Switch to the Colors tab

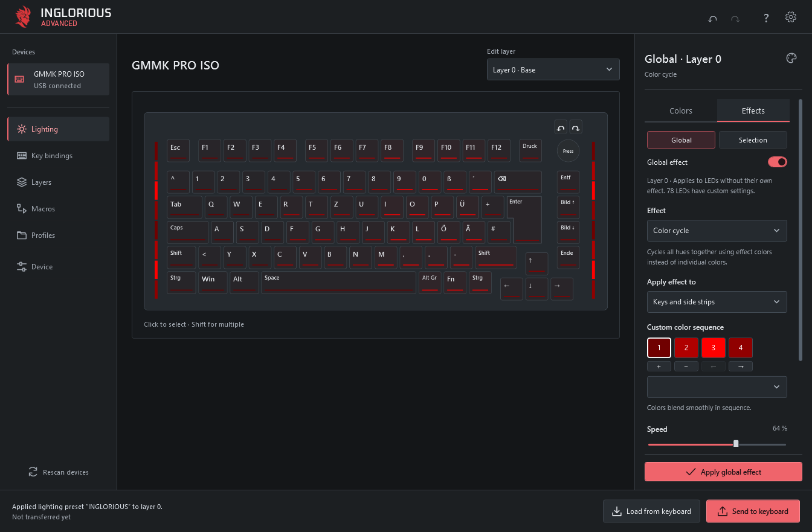coord(681,111)
